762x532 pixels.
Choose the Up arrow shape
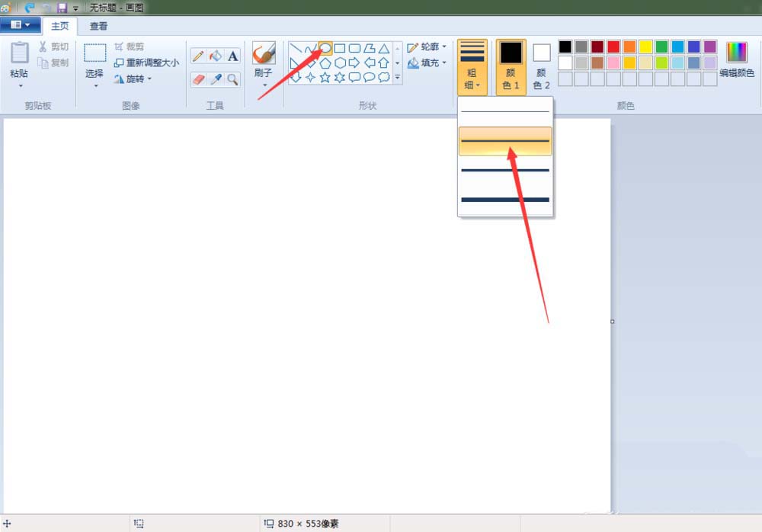coord(384,62)
